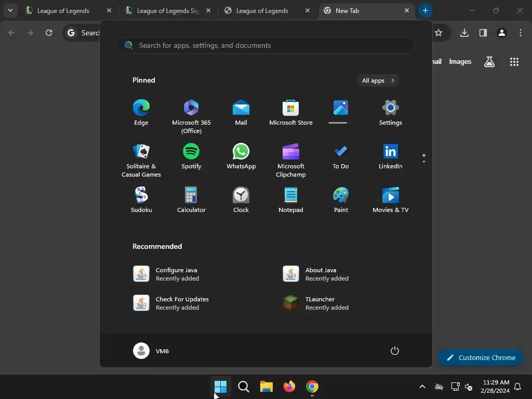
Task: Open the Clock app
Action: pos(241,200)
